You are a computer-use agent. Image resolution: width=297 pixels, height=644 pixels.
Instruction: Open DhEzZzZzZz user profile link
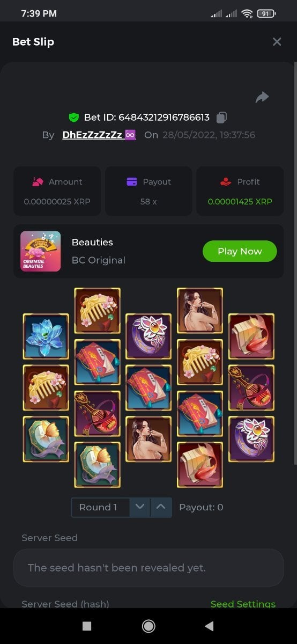pos(99,135)
